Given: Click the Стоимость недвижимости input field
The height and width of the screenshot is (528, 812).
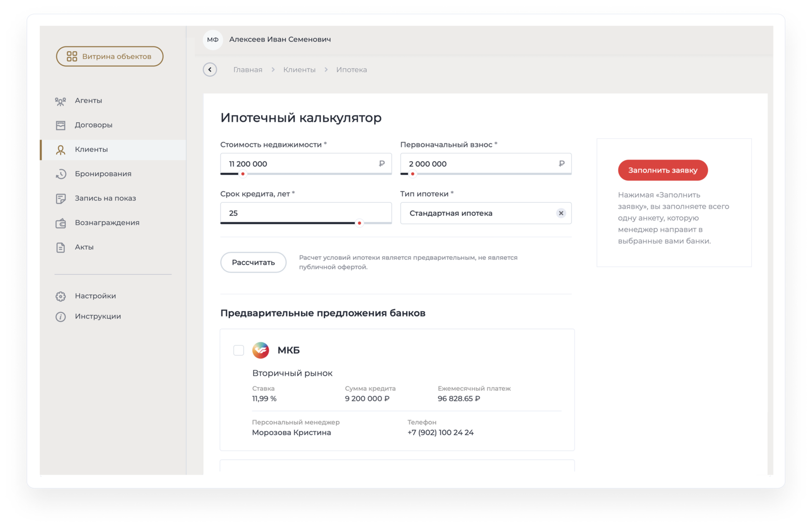Looking at the screenshot, I should (306, 164).
